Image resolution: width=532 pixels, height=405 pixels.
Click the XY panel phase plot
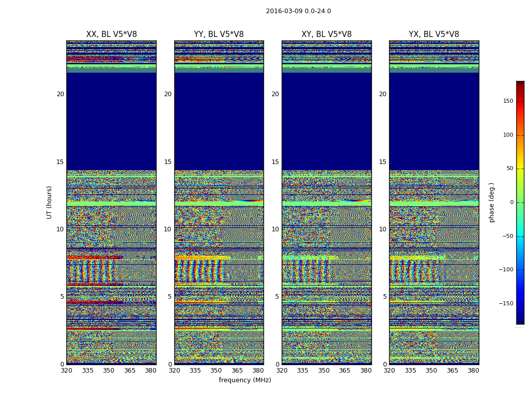[x=326, y=202]
